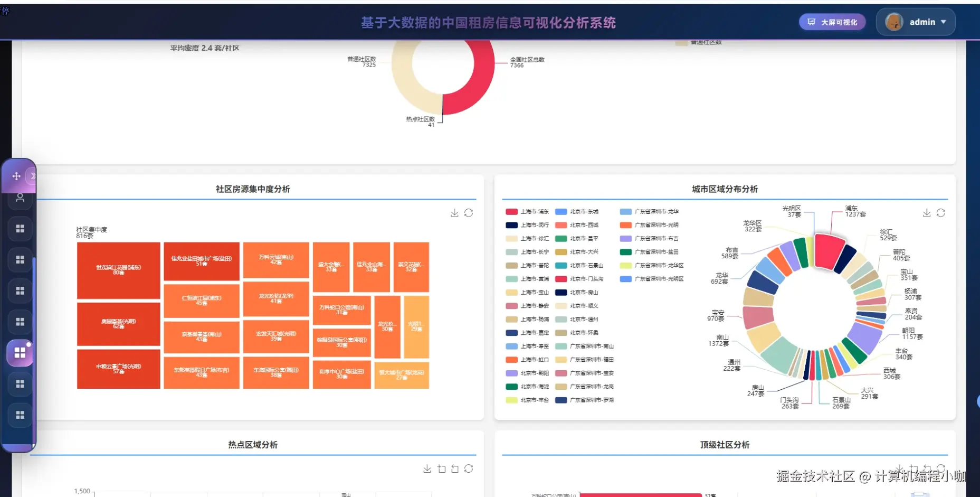Select the red 上海市-浦东 color swatch
This screenshot has height=497, width=980.
pyautogui.click(x=511, y=211)
